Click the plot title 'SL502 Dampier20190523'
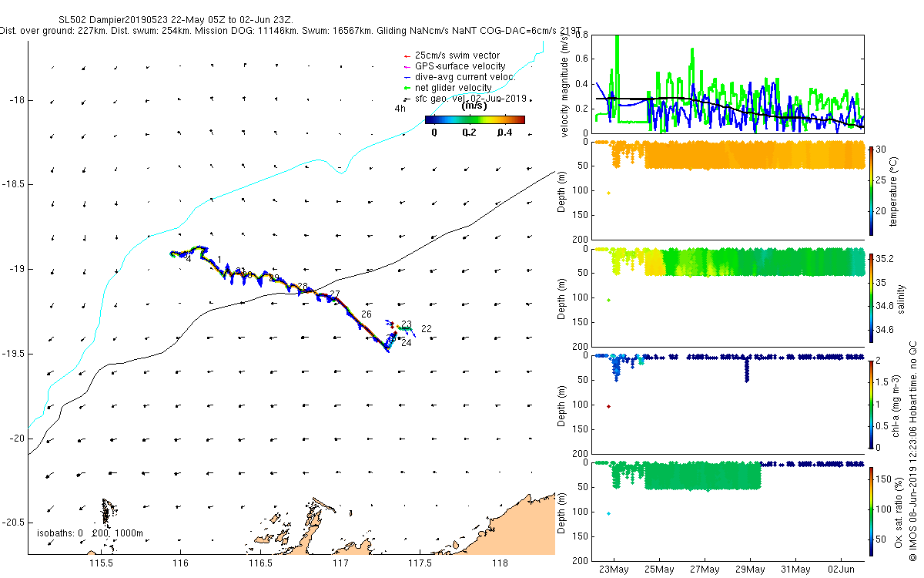Screen dimensions: 924x578 pyautogui.click(x=113, y=18)
